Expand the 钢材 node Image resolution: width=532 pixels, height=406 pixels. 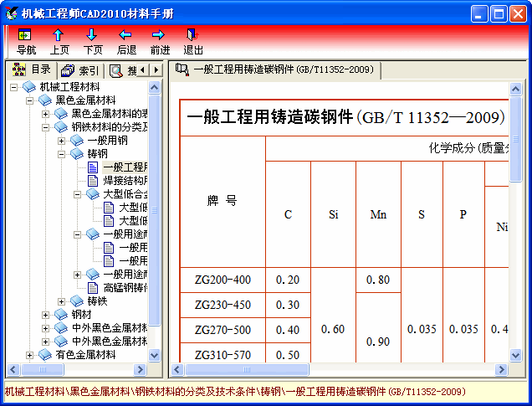click(45, 315)
